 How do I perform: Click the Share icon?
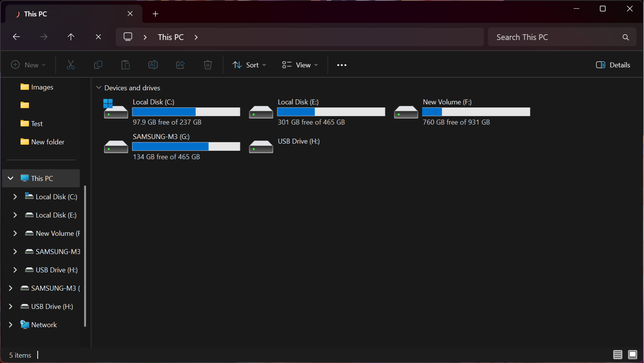tap(180, 65)
